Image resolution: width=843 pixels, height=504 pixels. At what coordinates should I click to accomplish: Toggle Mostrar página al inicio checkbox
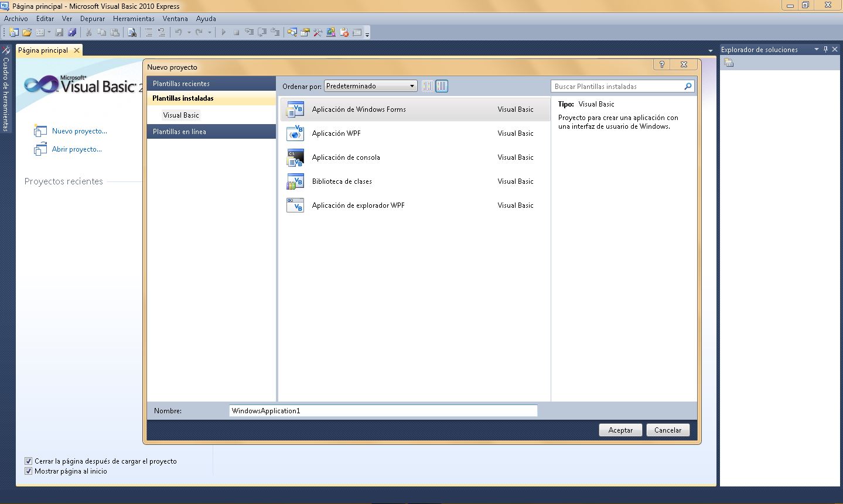28,471
